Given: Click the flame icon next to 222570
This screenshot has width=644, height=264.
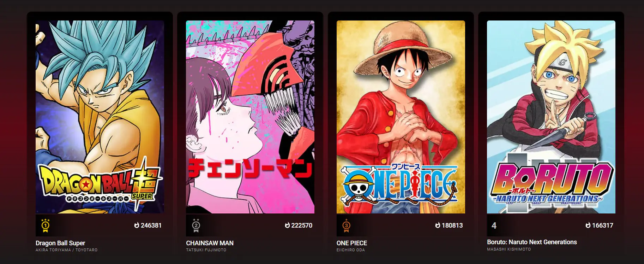Looking at the screenshot, I should [x=287, y=225].
